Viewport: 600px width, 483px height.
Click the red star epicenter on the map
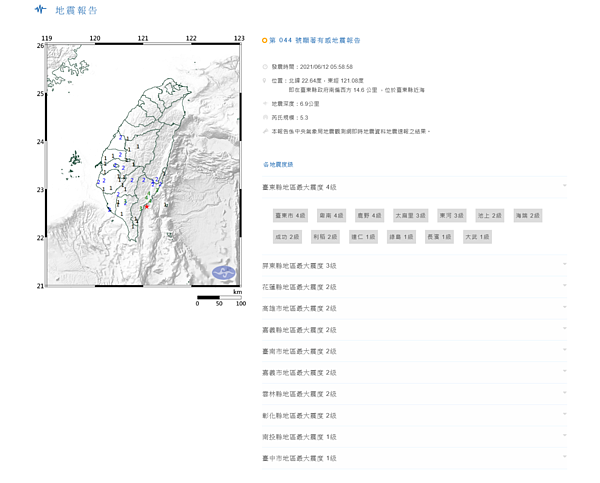(146, 207)
